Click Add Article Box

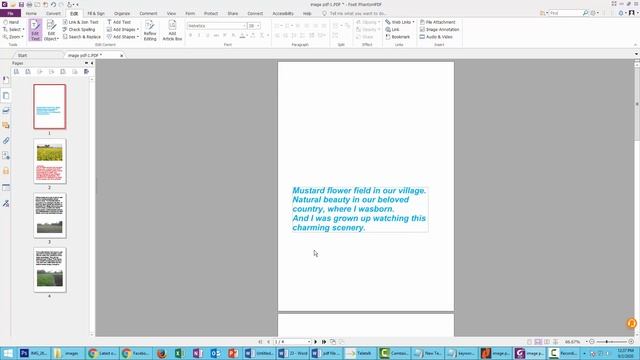172,30
